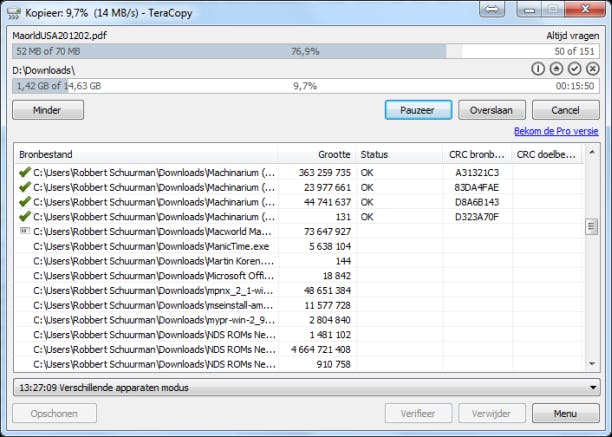612x437 pixels.
Task: Click green check of 23 977 661 row
Action: [x=25, y=187]
